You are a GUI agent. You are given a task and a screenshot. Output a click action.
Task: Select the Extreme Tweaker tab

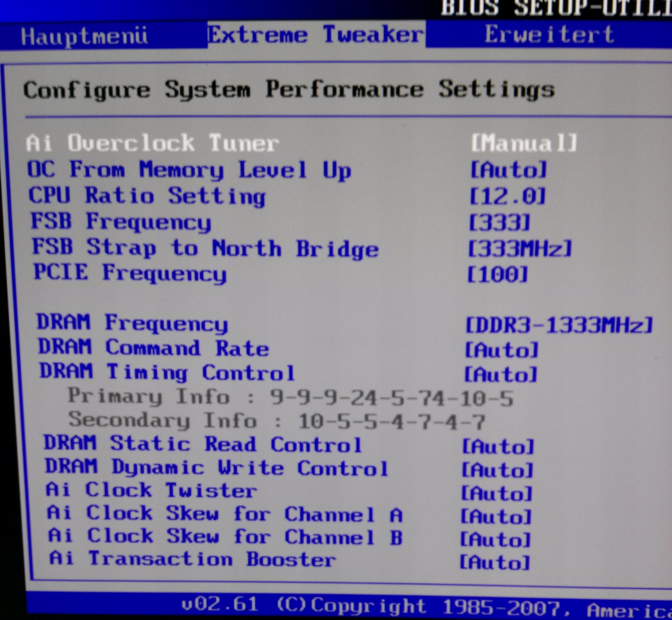(x=315, y=35)
